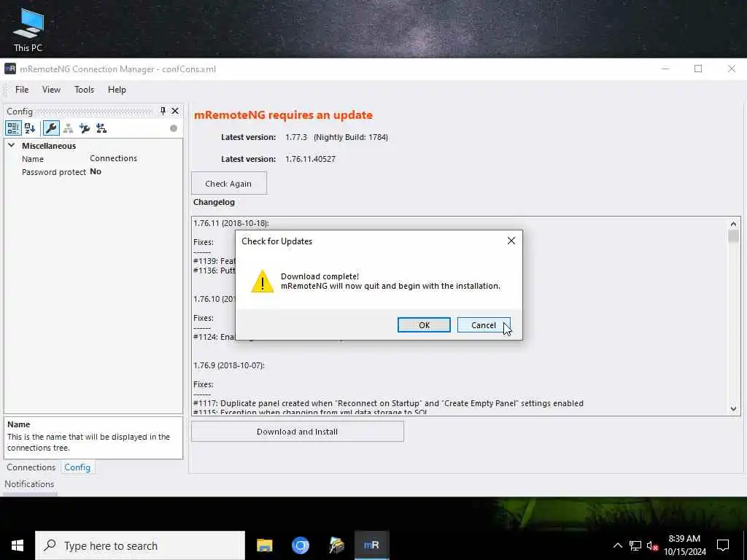This screenshot has height=560, width=747.
Task: Click the network tray icon
Action: pyautogui.click(x=635, y=545)
